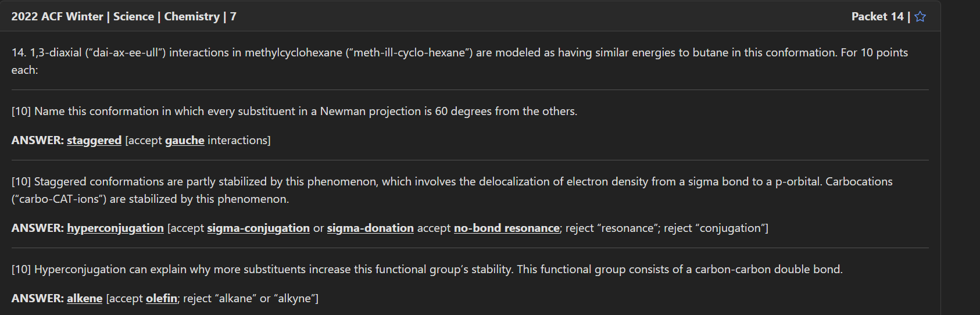Click the underlined answer "alkene"
The height and width of the screenshot is (315, 980).
click(x=84, y=299)
